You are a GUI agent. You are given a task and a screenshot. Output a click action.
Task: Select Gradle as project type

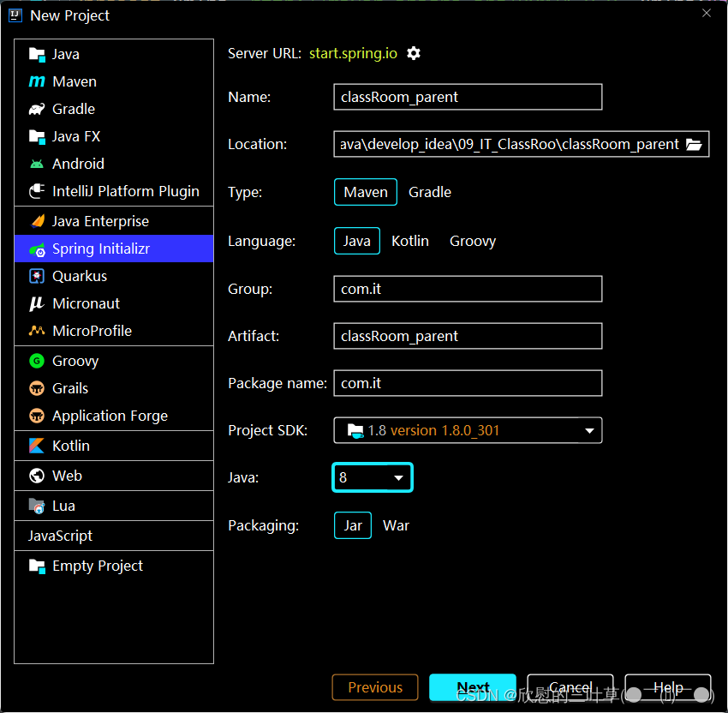click(429, 192)
